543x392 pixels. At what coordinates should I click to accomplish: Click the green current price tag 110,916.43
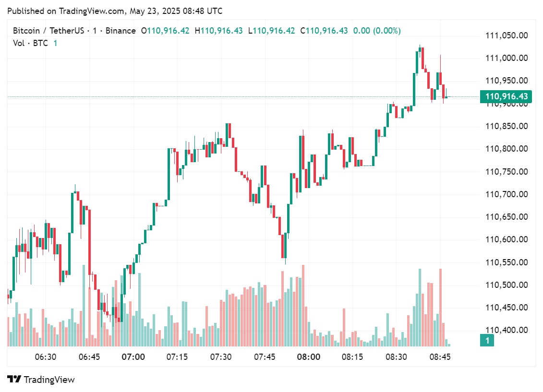click(x=506, y=97)
